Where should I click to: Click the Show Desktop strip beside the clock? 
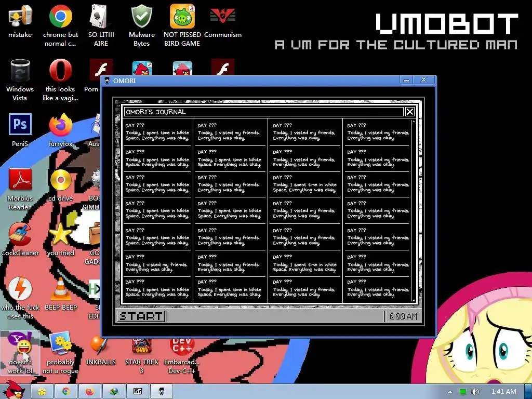pyautogui.click(x=528, y=392)
